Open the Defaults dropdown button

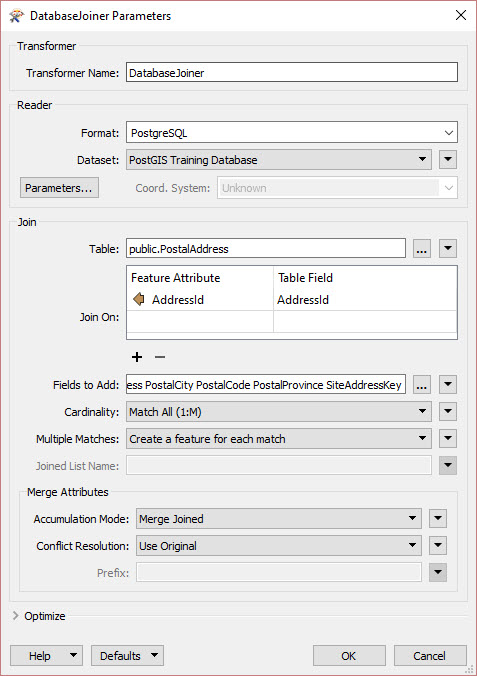127,656
